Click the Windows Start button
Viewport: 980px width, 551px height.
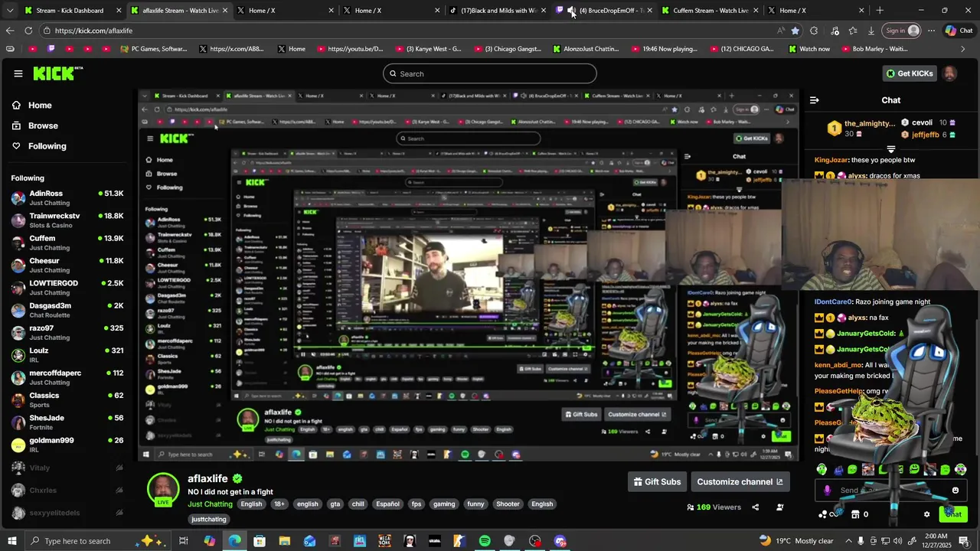[x=13, y=541]
